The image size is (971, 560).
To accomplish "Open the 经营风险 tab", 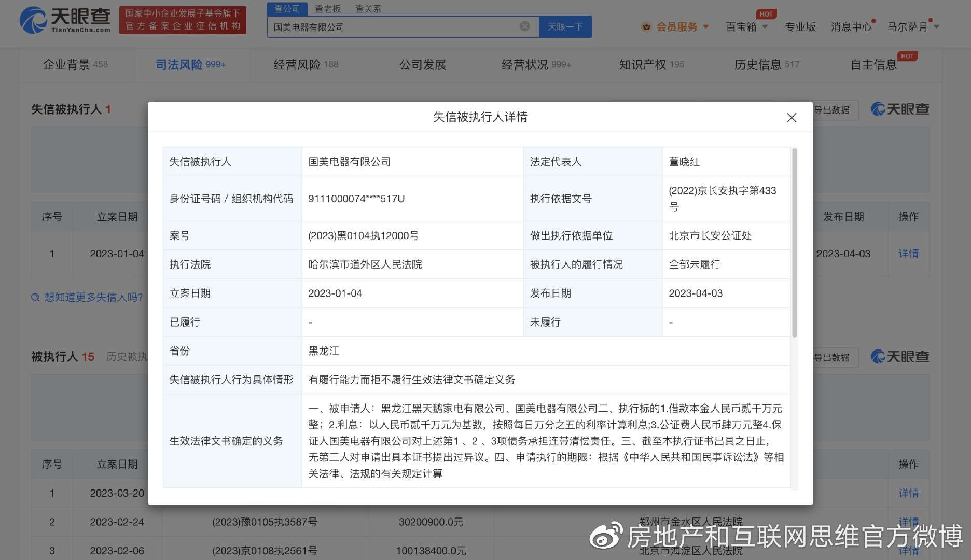I will [x=306, y=65].
